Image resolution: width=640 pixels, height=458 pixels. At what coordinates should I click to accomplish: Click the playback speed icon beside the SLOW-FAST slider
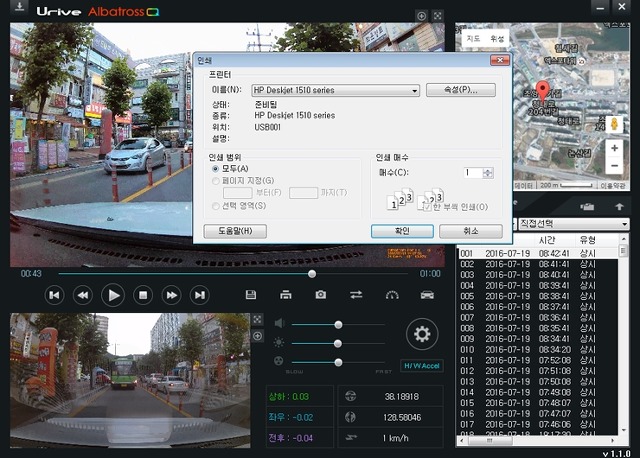279,361
